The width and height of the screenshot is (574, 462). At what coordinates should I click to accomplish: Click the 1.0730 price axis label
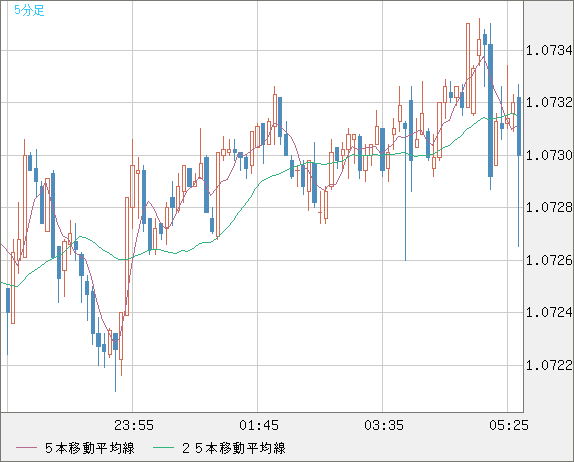tap(549, 155)
